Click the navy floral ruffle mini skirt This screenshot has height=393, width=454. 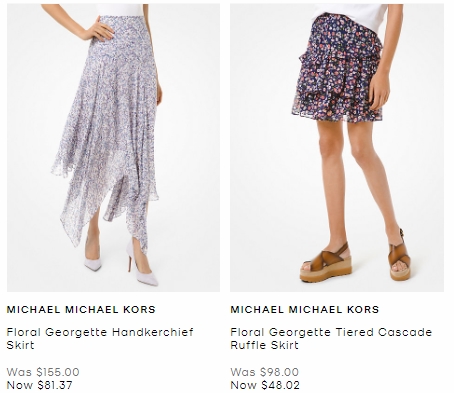coord(337,70)
